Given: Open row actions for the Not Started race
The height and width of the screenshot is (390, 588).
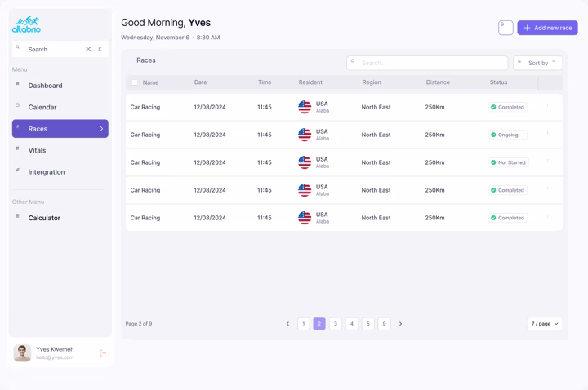Looking at the screenshot, I should 547,161.
